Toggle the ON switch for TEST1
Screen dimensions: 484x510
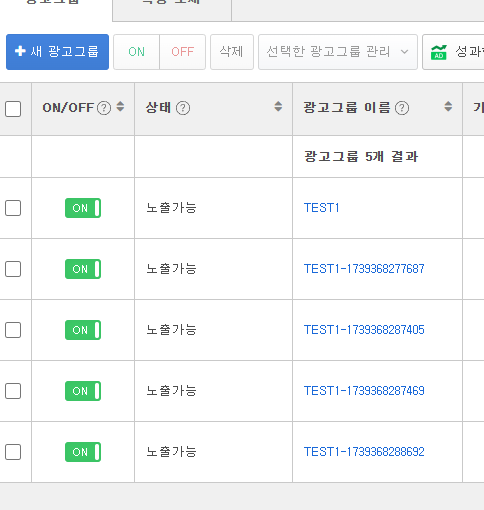[83, 208]
